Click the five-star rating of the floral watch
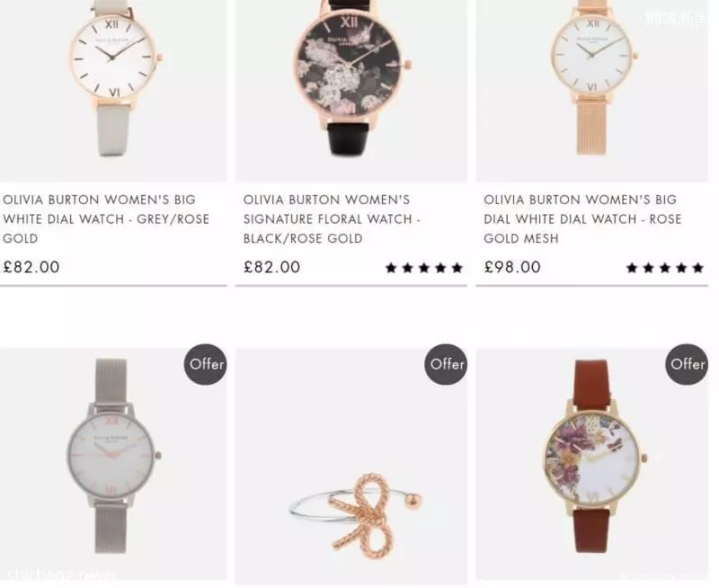 pos(423,268)
